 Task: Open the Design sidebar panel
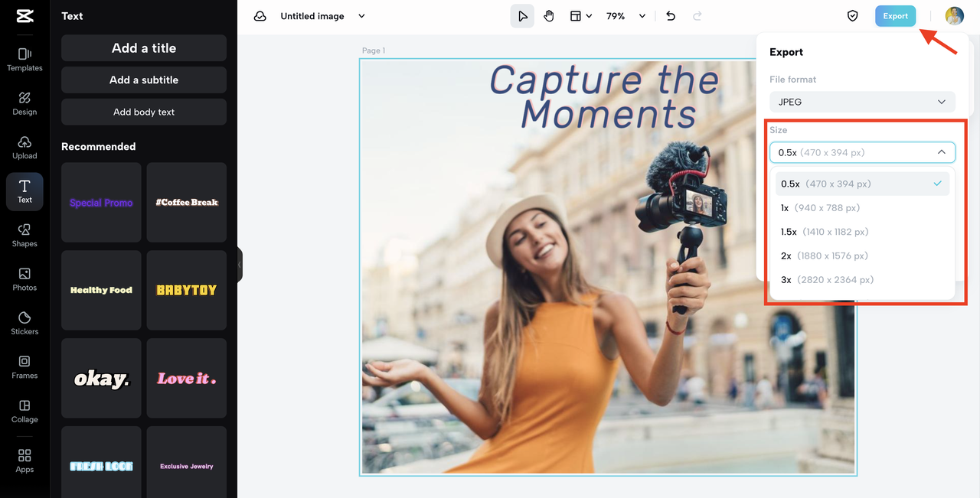click(24, 103)
